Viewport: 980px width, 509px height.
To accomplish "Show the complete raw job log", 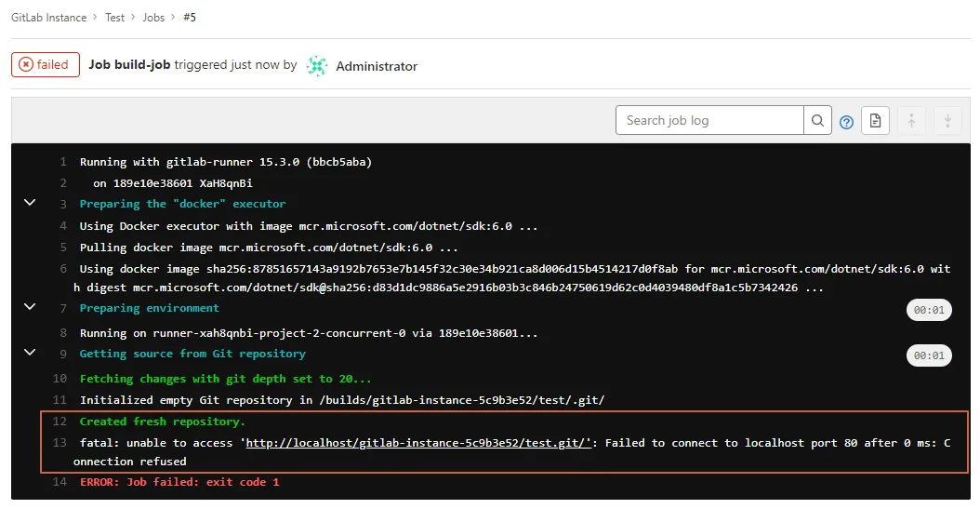I will click(875, 120).
